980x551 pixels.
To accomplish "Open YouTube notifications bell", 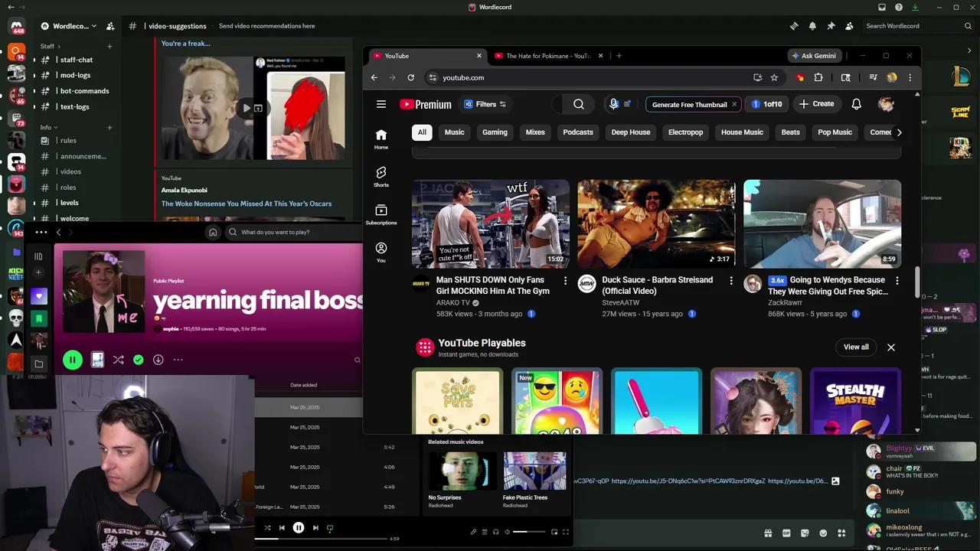I will coord(856,104).
